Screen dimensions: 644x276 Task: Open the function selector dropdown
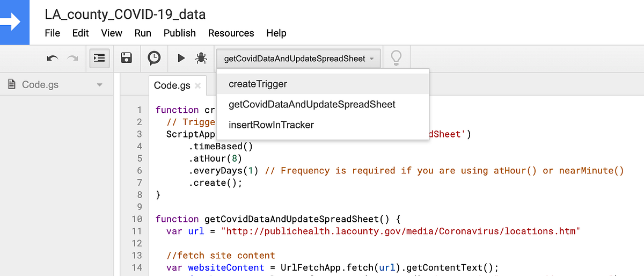[299, 59]
